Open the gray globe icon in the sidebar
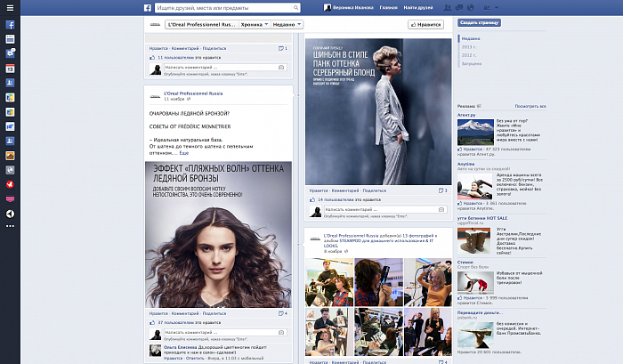623x364 pixels. tap(10, 170)
